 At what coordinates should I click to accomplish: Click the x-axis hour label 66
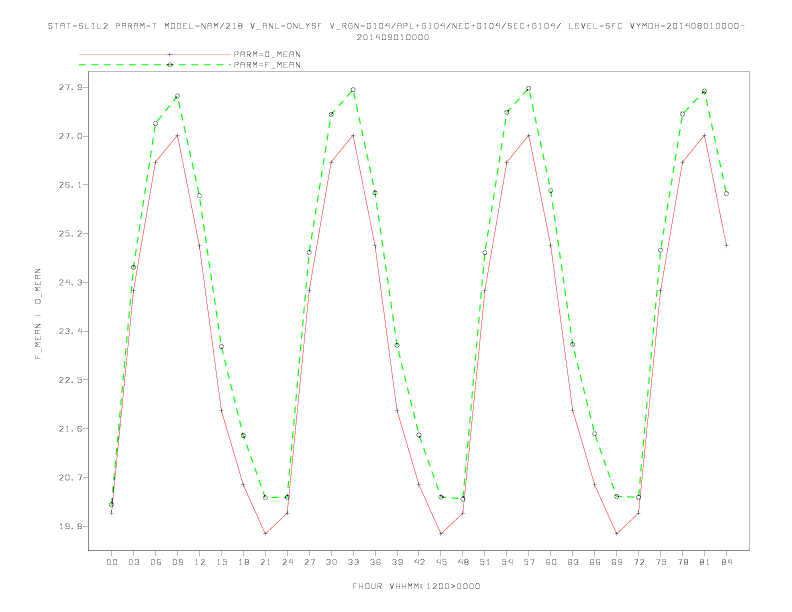tap(595, 562)
